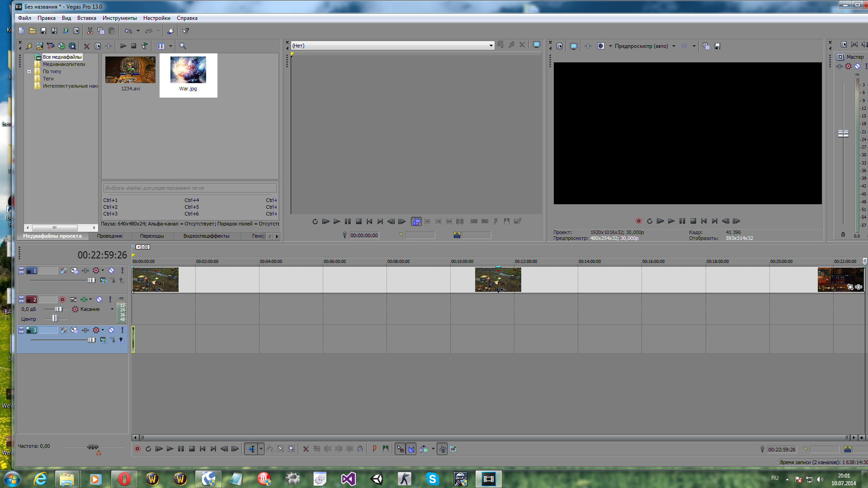Open the 'Инструменты' menu
This screenshot has height=488, width=868.
119,18
